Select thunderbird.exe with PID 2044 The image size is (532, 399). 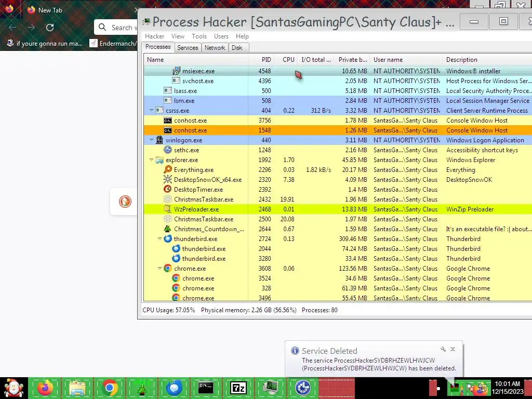pos(338,248)
